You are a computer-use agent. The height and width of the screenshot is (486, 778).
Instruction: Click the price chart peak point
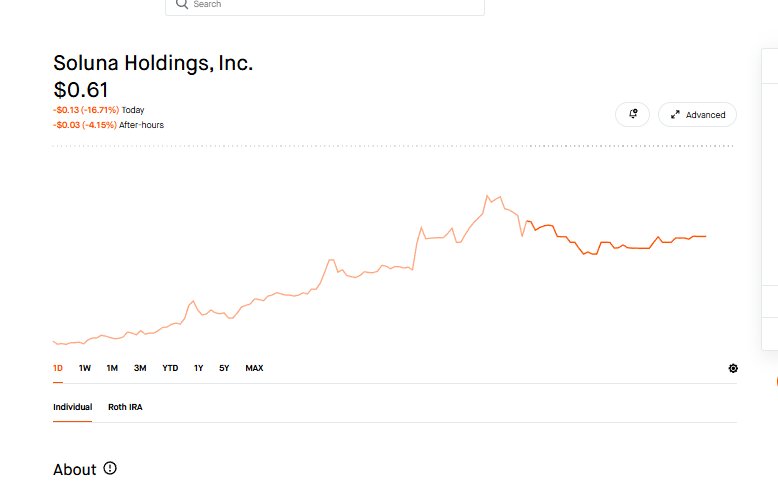[x=487, y=196]
